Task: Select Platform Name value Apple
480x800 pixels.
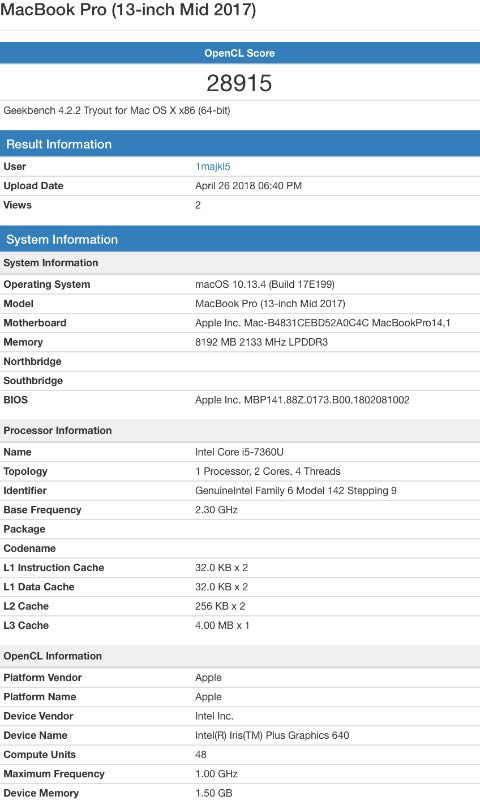Action: [x=208, y=697]
